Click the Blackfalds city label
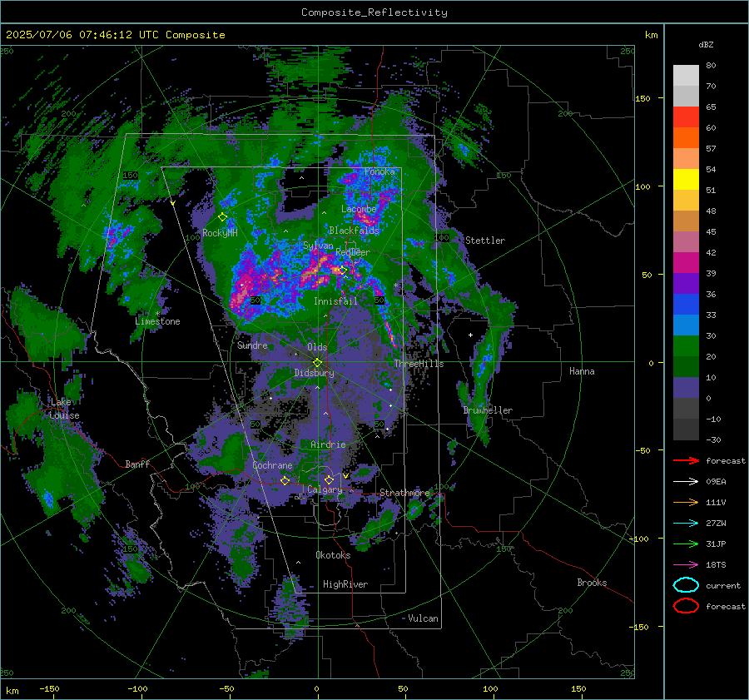 pyautogui.click(x=354, y=231)
